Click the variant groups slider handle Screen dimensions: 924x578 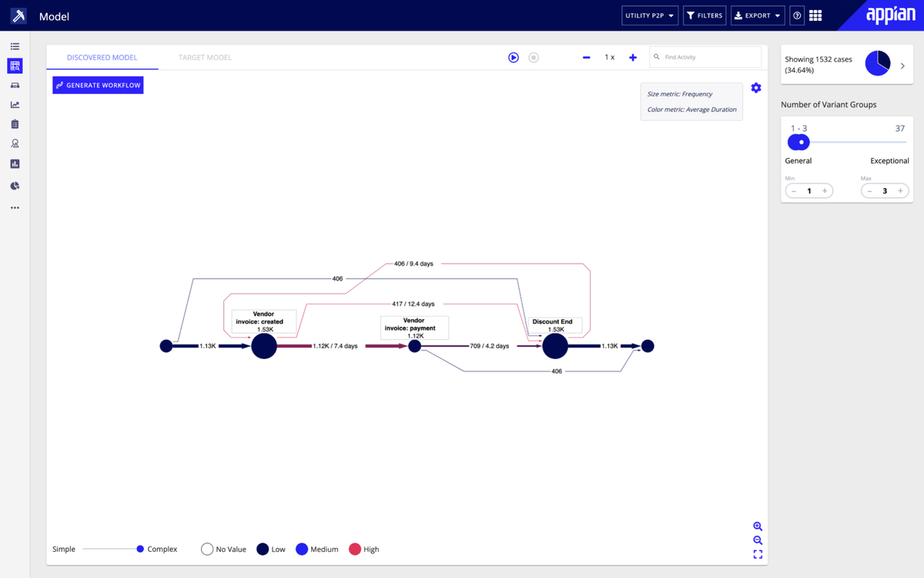(x=801, y=143)
